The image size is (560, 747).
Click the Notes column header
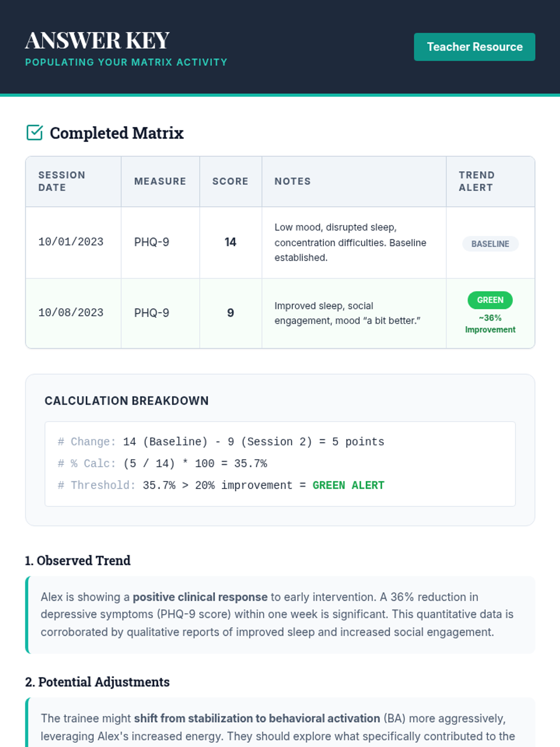tap(354, 181)
